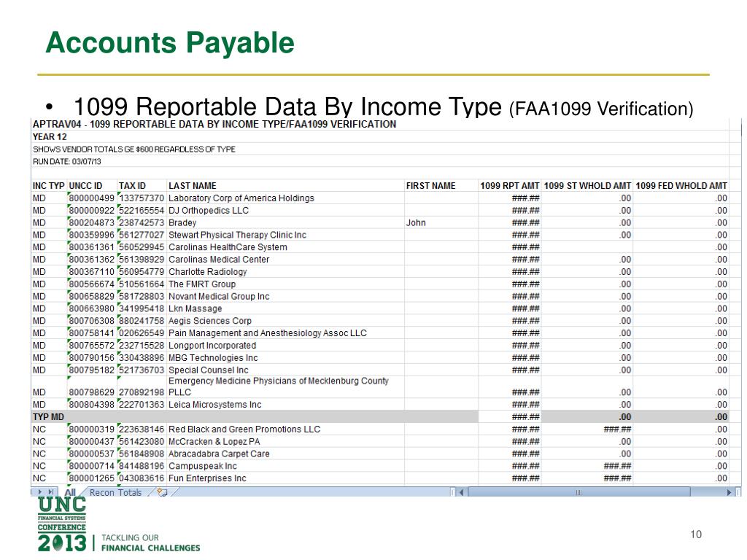Viewport: 747px width, 560px height.
Task: Click the last-sheet navigation arrow
Action: click(50, 492)
